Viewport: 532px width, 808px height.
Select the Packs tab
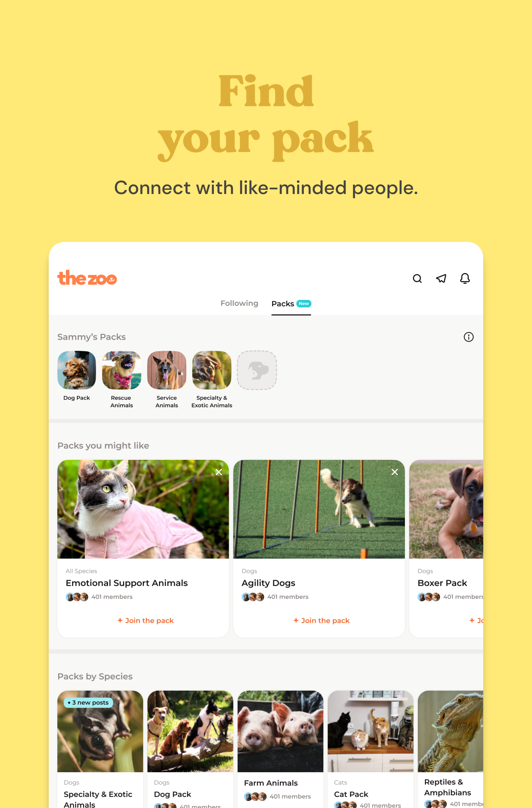coord(291,303)
